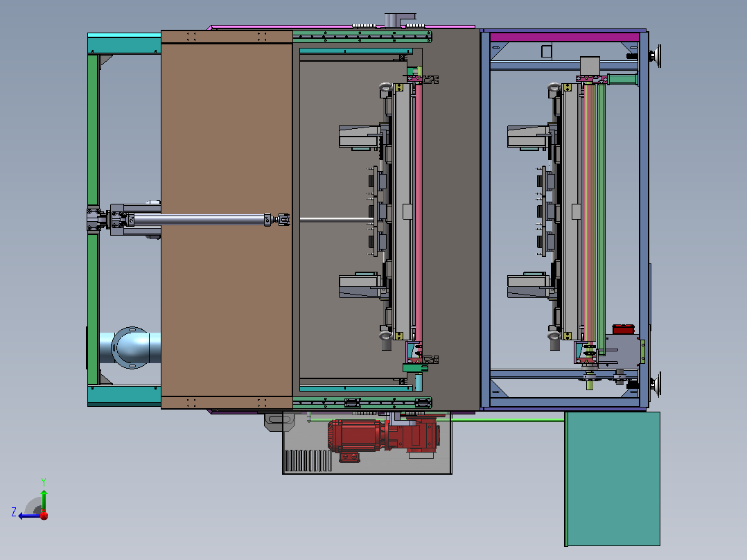Click the "Z" axis label
This screenshot has height=560, width=747.
point(14,512)
